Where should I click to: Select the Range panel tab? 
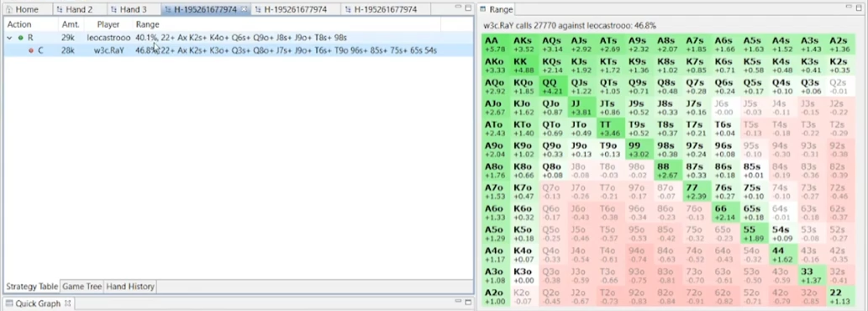497,9
